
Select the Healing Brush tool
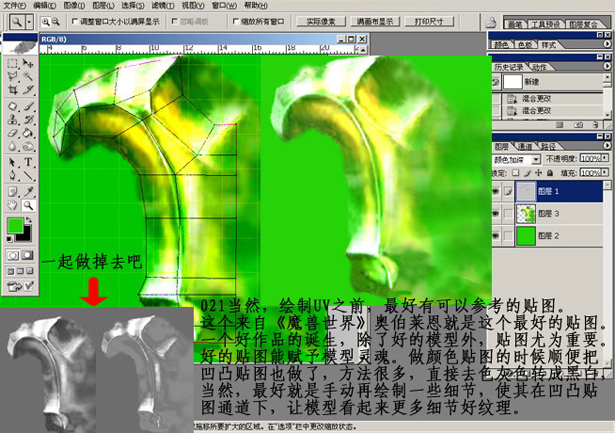coord(13,107)
